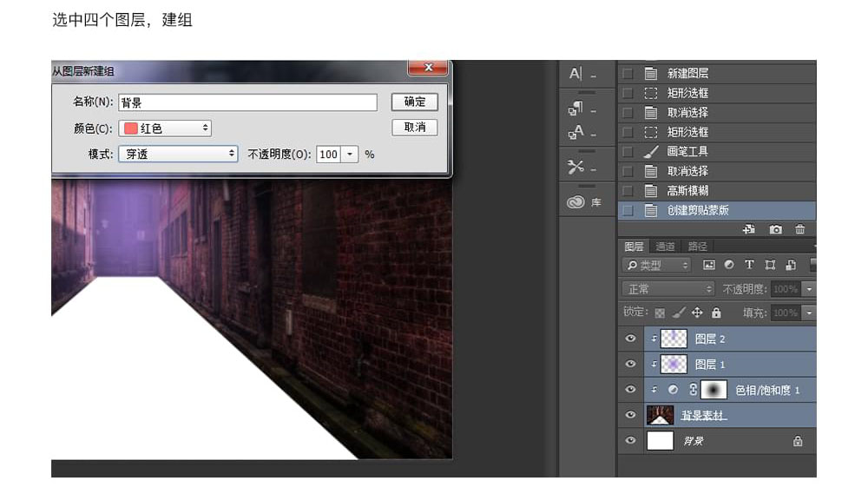Open the Creative Cloud Libraries icon
Screen dimensions: 868x494
click(x=575, y=202)
